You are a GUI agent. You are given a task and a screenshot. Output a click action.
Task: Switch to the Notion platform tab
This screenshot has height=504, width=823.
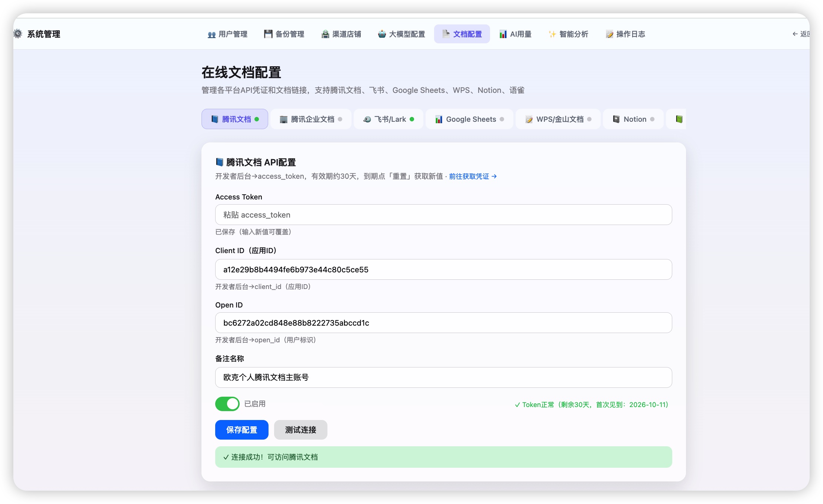tap(633, 119)
